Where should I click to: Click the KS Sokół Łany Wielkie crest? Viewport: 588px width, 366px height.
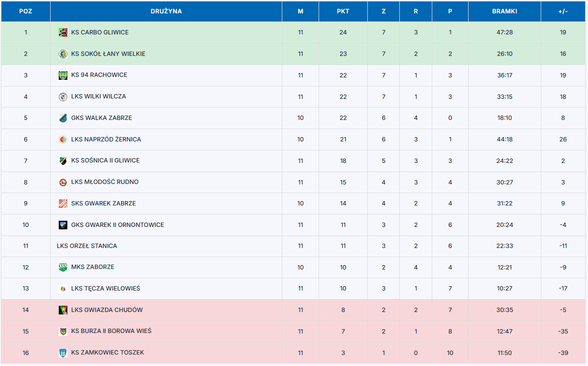coord(63,54)
